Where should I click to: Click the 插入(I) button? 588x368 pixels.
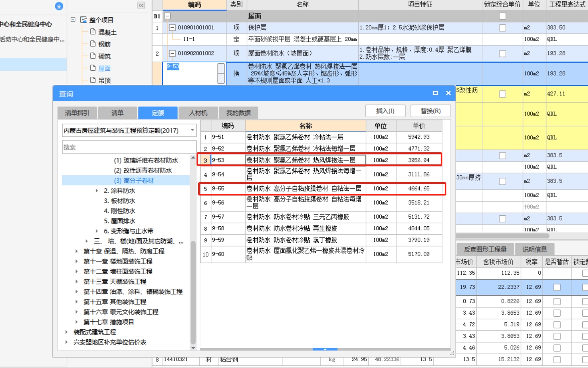click(385, 111)
